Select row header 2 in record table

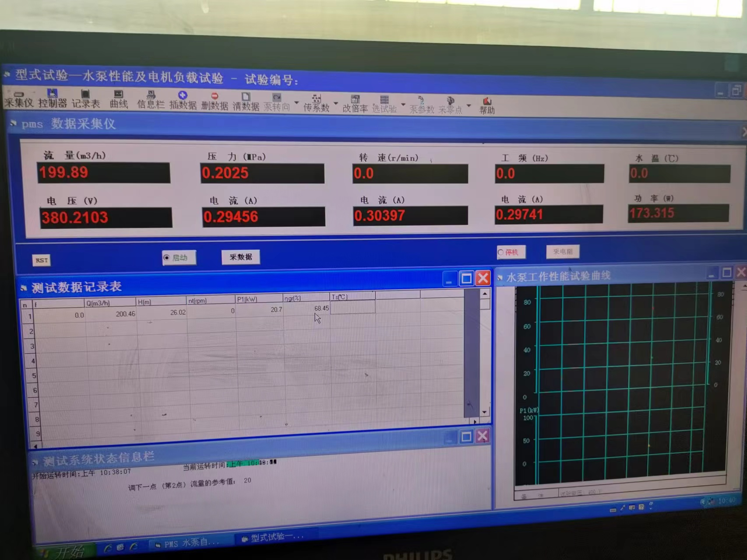coord(30,331)
